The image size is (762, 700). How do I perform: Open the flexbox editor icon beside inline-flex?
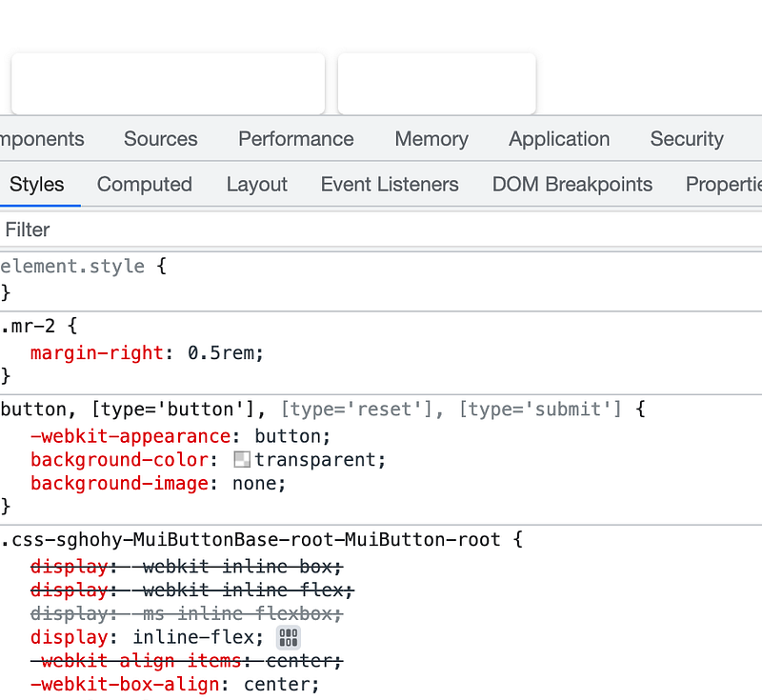(x=289, y=637)
